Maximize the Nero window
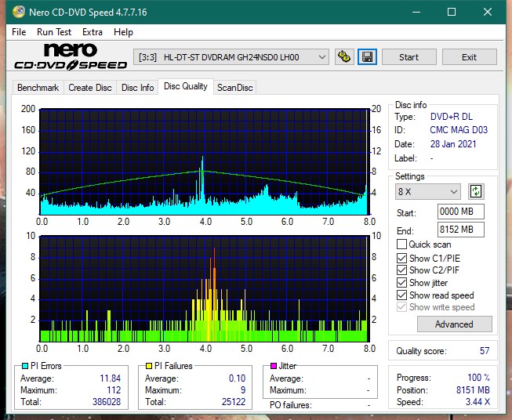This screenshot has width=512, height=420. pyautogui.click(x=452, y=12)
